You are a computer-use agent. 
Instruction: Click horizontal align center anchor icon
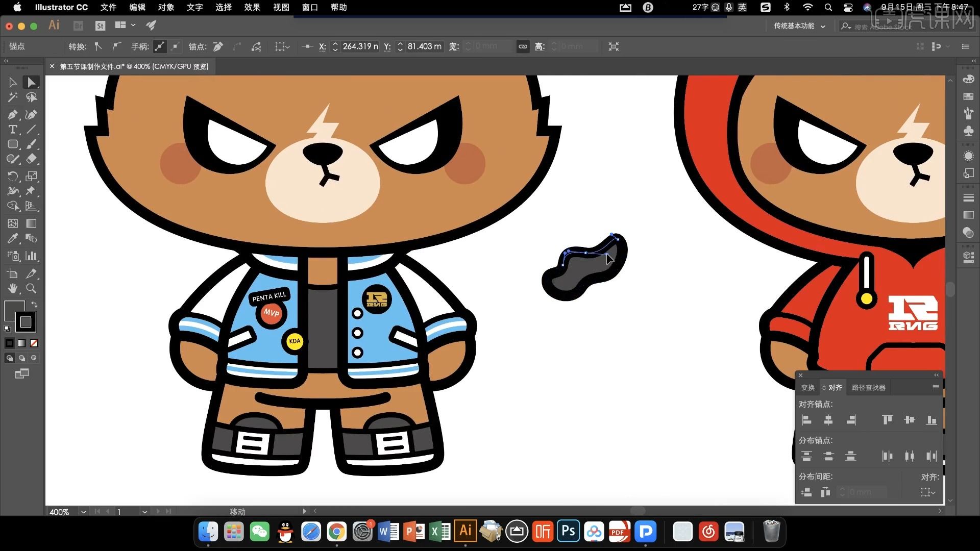[x=828, y=420]
